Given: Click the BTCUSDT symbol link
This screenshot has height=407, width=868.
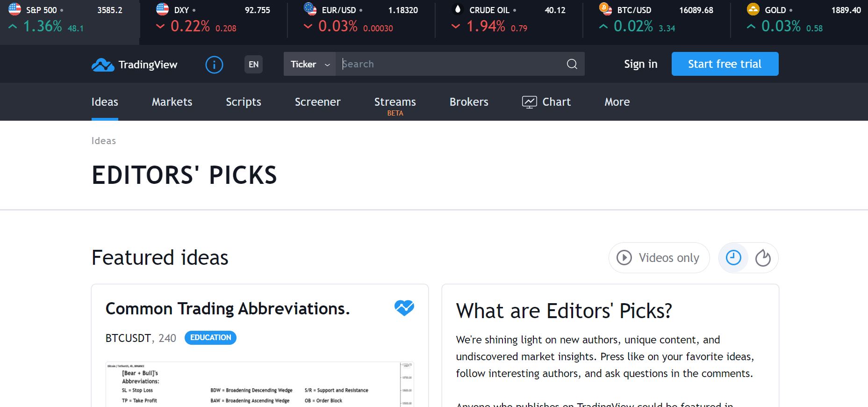Looking at the screenshot, I should pyautogui.click(x=129, y=338).
